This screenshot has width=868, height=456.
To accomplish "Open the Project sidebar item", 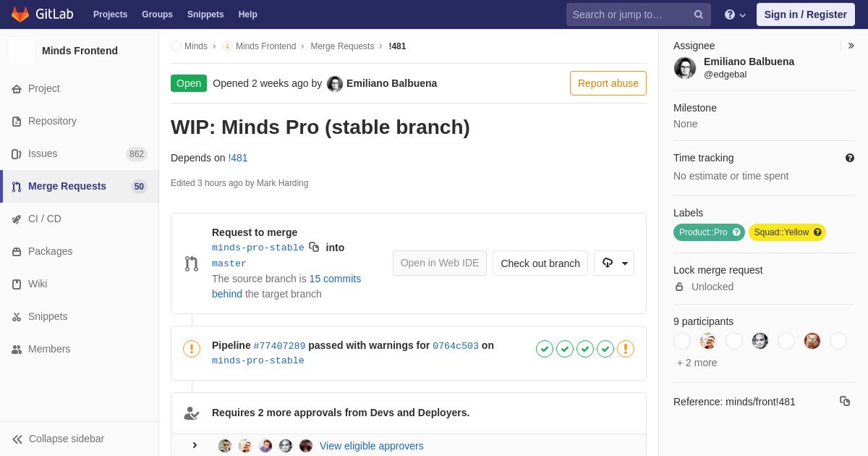I will (x=80, y=88).
